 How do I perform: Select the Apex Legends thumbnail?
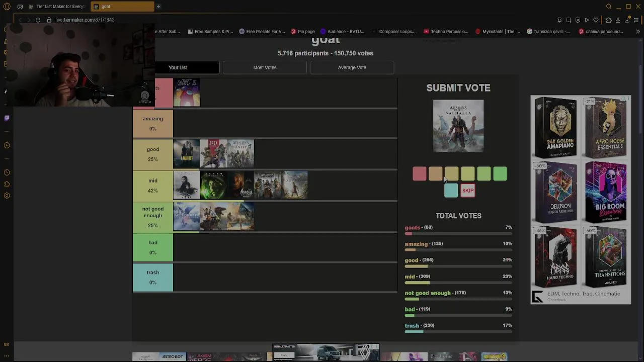tap(214, 154)
